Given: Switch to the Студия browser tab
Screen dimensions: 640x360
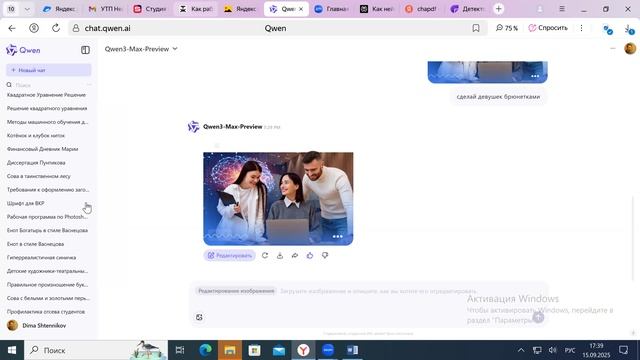Looking at the screenshot, I should tap(150, 9).
